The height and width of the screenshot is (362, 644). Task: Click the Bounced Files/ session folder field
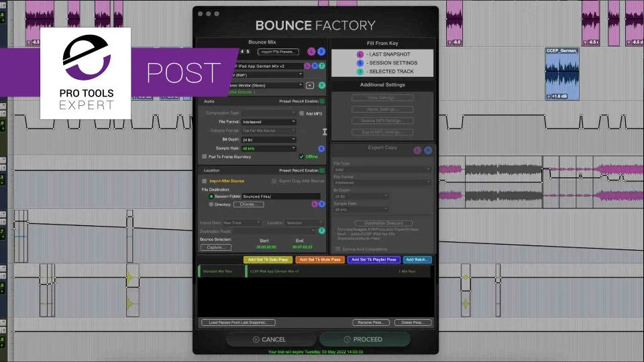tap(281, 196)
